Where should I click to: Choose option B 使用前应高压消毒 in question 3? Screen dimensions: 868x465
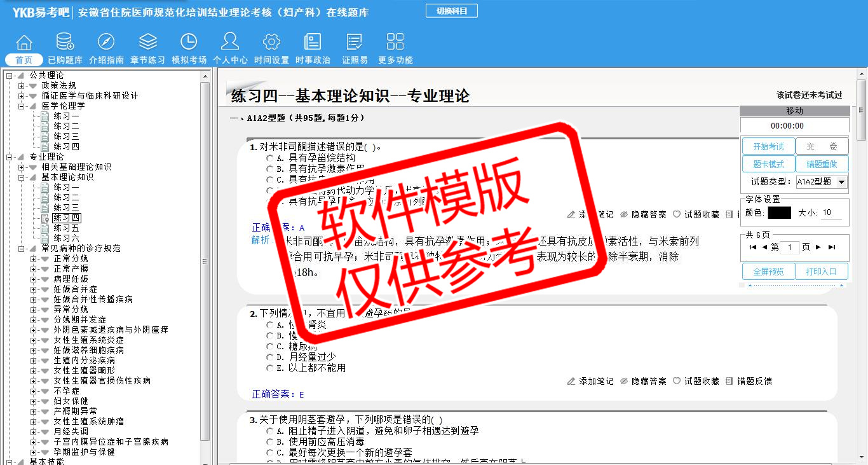point(270,441)
